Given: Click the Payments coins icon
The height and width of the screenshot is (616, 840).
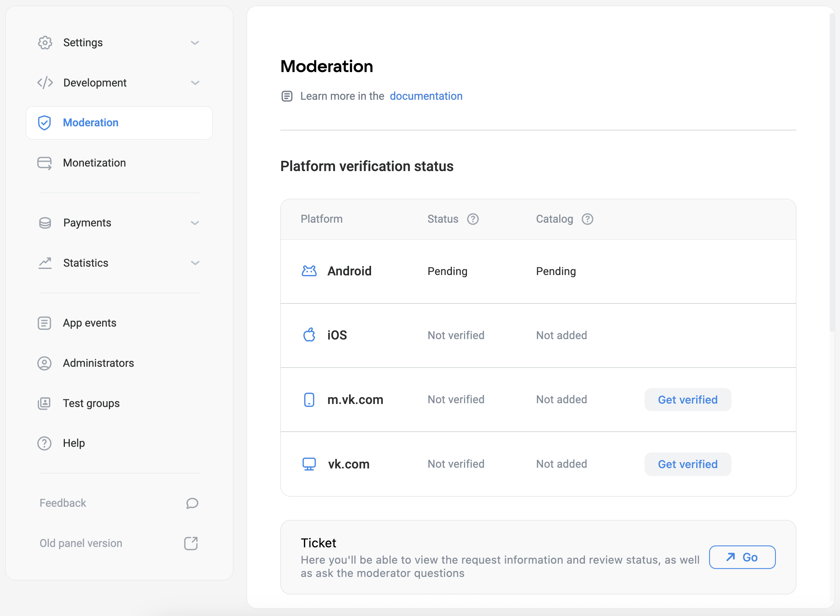Looking at the screenshot, I should [45, 223].
